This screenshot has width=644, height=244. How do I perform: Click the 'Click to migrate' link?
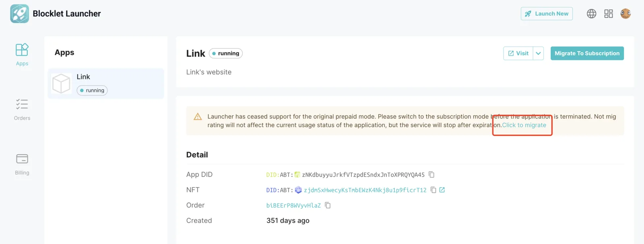pyautogui.click(x=524, y=125)
